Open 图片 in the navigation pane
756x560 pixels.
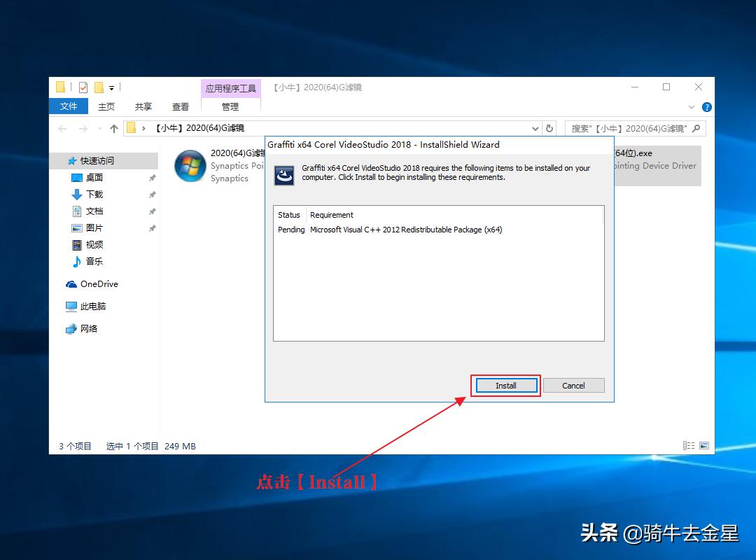click(94, 227)
